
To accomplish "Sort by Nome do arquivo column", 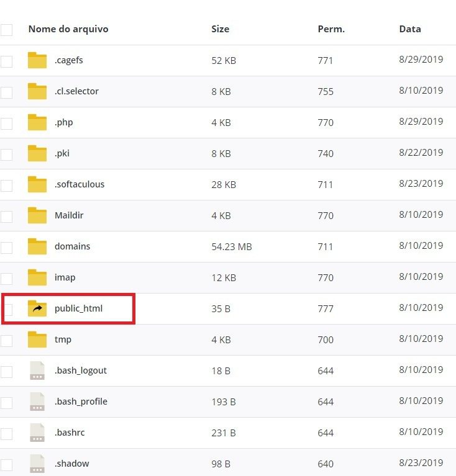I will point(68,29).
